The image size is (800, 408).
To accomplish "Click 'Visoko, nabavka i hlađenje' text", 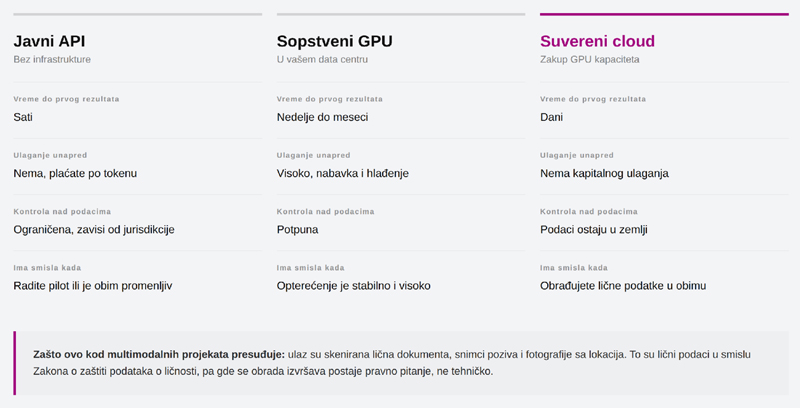I will click(343, 173).
